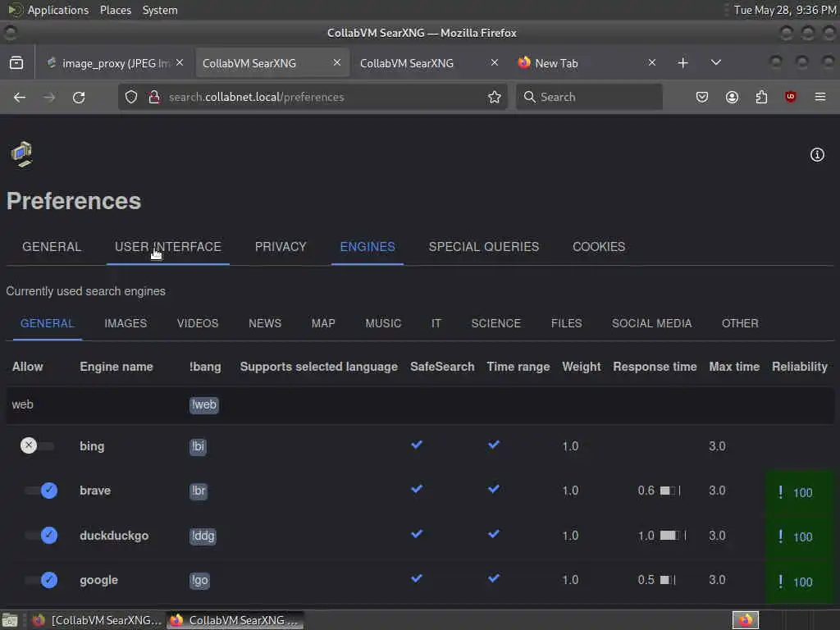Open Save to Pocket icon

pyautogui.click(x=702, y=97)
